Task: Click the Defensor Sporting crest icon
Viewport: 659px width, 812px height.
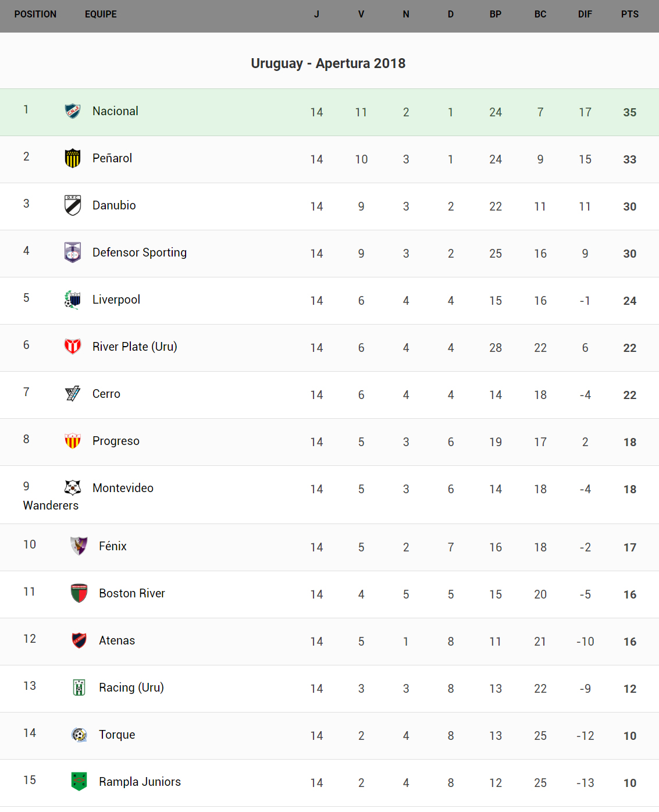Action: click(x=73, y=252)
